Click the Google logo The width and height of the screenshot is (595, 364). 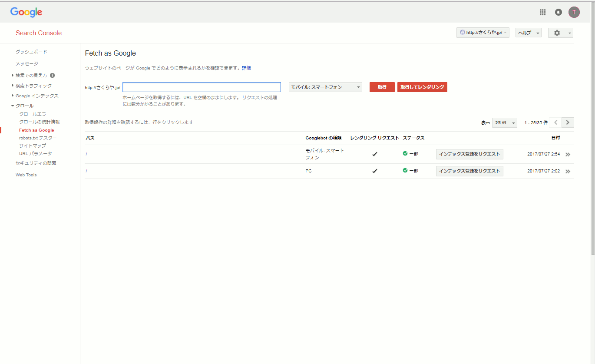[x=26, y=12]
